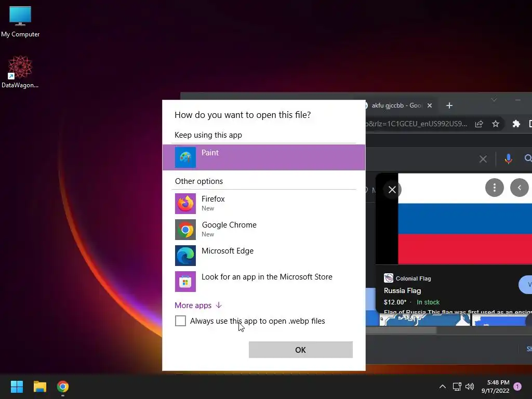Expand More apps list
The width and height of the screenshot is (532, 399).
coord(198,305)
